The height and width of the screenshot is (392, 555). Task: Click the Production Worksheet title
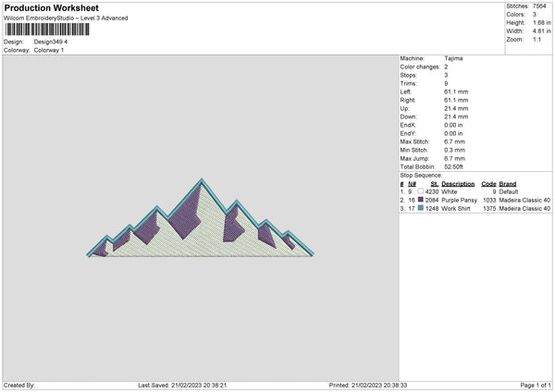point(51,7)
